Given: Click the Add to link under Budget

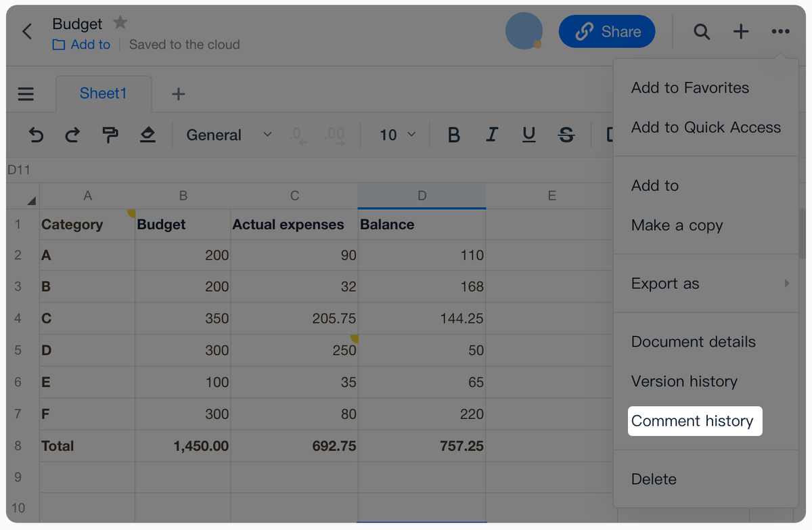Looking at the screenshot, I should pyautogui.click(x=81, y=45).
